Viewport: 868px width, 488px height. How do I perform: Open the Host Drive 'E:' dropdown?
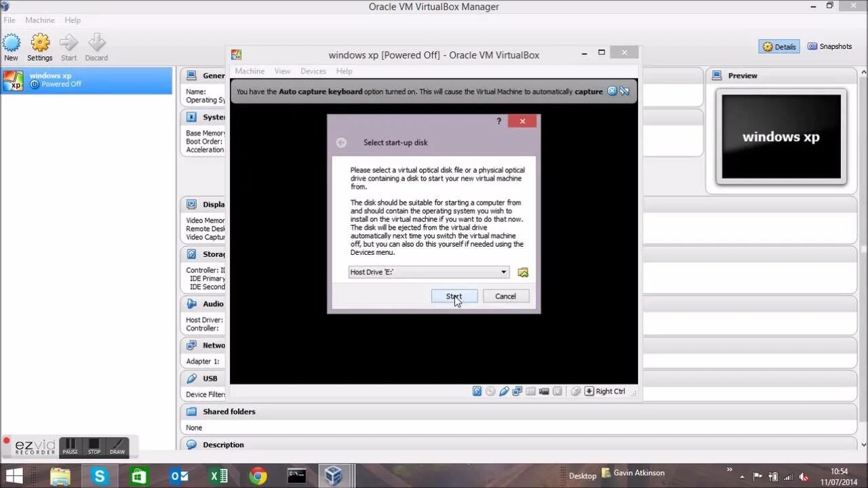429,272
